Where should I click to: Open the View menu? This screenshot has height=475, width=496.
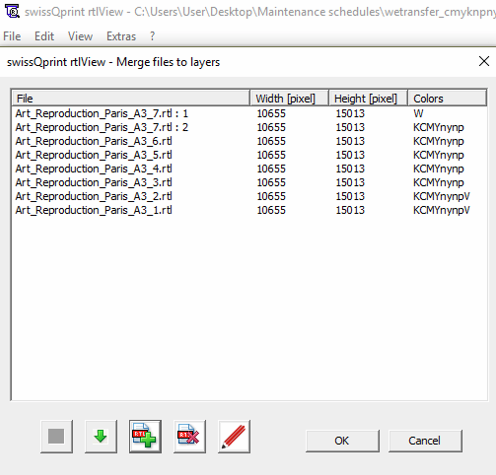(x=80, y=36)
